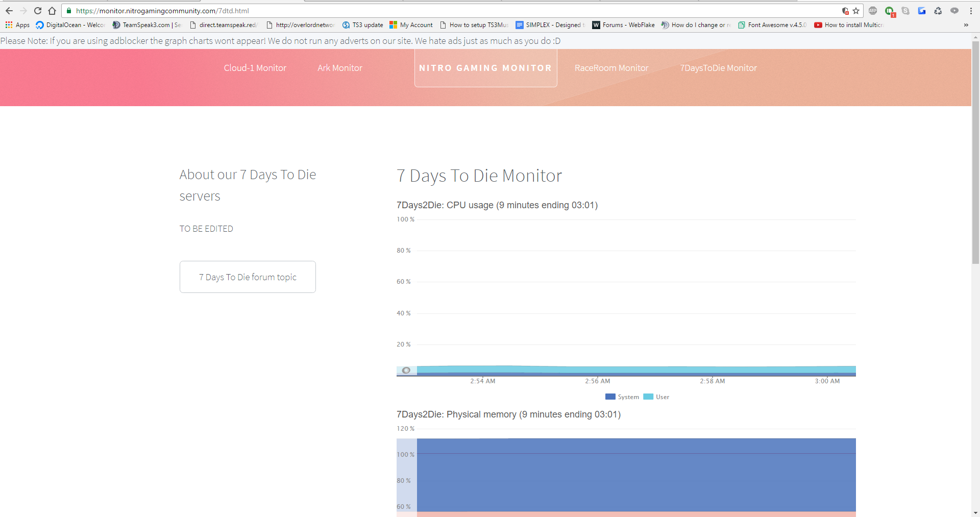Open the DigitalOcean bookmark
980x517 pixels.
pos(70,25)
